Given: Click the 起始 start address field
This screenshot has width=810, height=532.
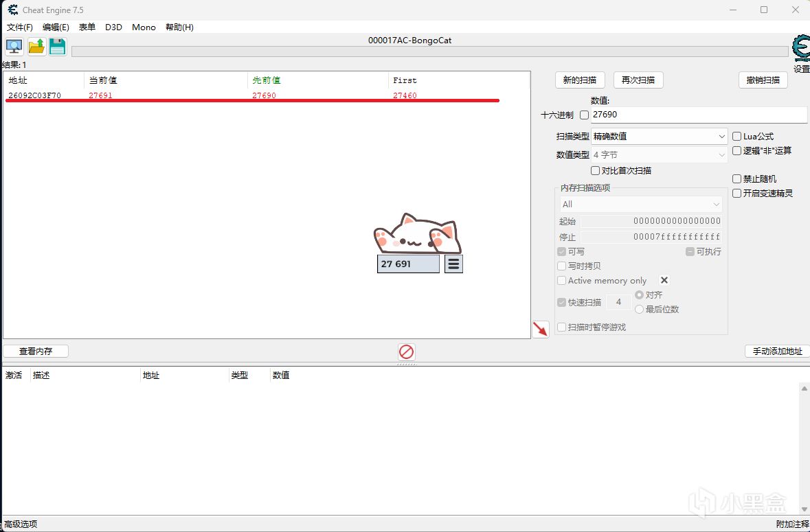Looking at the screenshot, I should (651, 221).
